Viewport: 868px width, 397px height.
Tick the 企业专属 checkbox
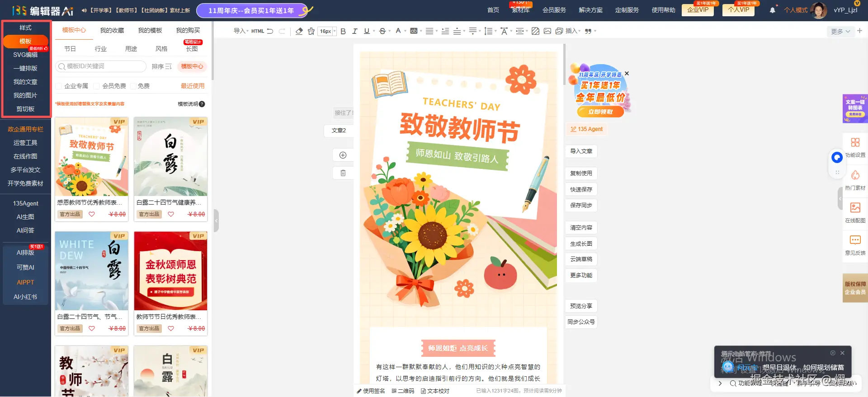tap(58, 86)
